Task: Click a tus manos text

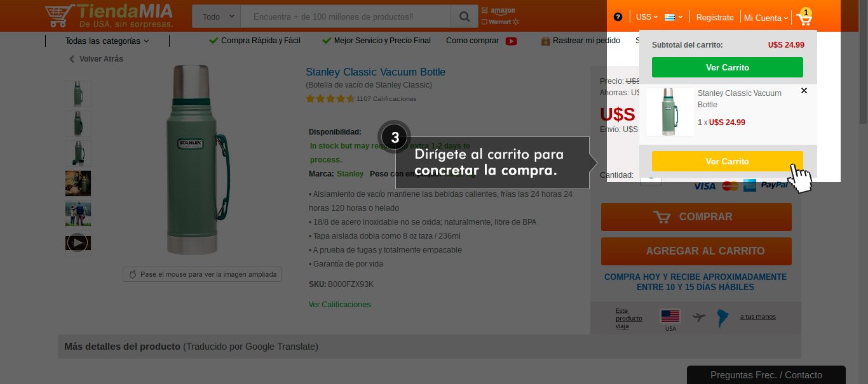Action: (757, 317)
